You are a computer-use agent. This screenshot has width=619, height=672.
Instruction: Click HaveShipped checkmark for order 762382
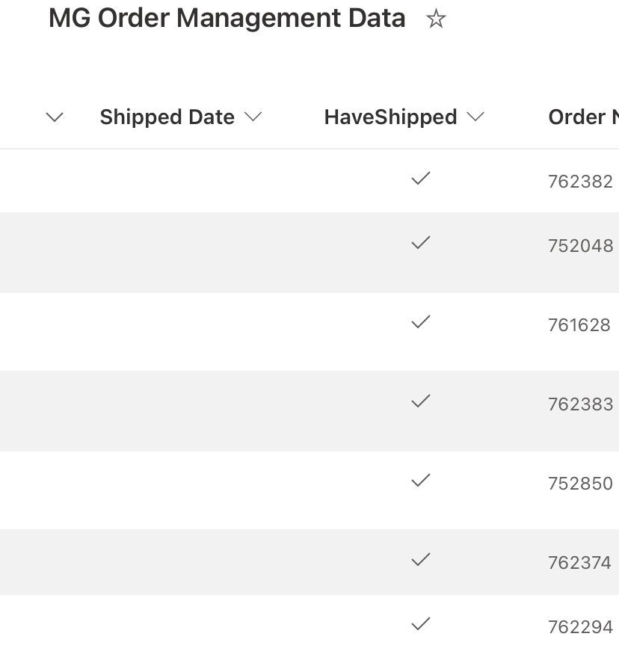click(421, 179)
